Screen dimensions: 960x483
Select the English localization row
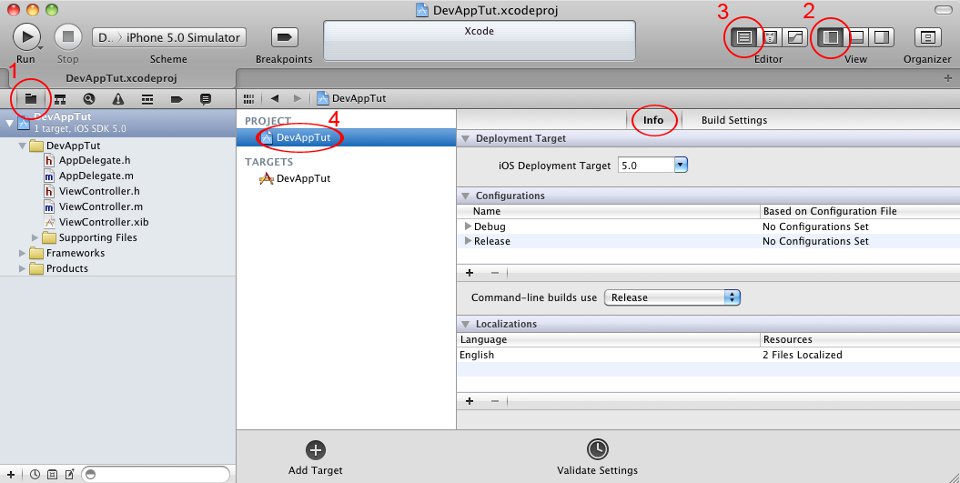click(708, 355)
